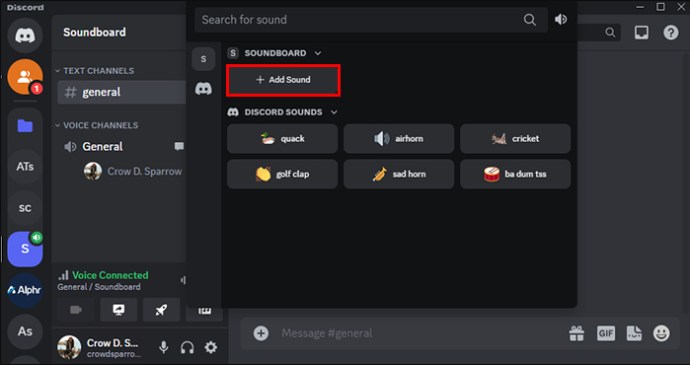
Task: Open the inbox icon
Action: tap(641, 32)
